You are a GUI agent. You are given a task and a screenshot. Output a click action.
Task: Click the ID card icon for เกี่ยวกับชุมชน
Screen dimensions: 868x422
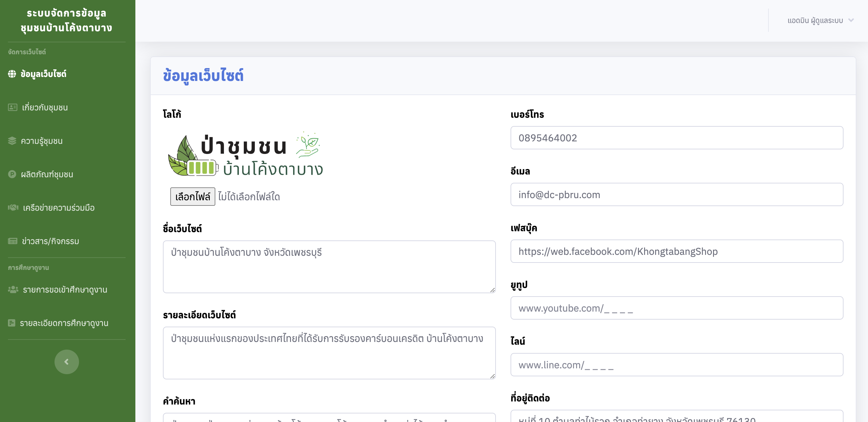point(13,107)
